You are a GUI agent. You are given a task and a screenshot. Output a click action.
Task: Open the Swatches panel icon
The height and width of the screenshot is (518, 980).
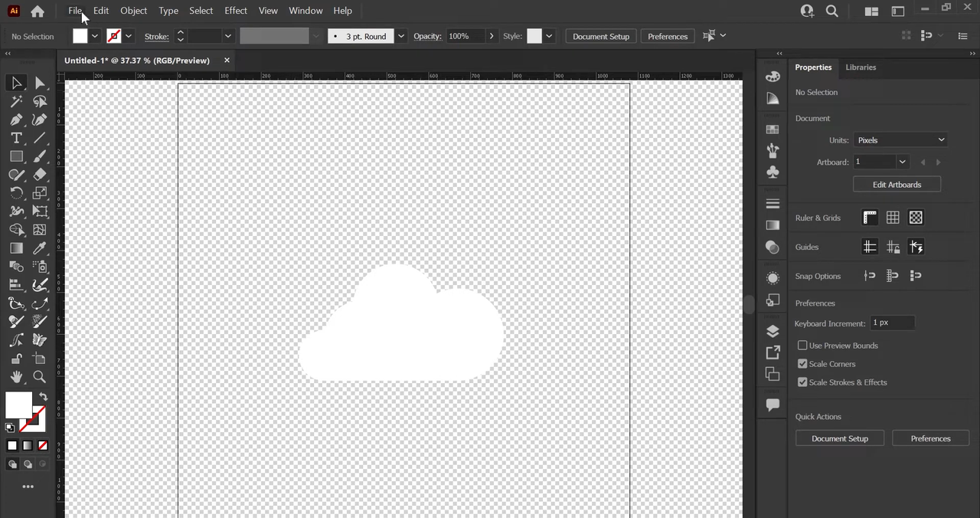point(773,129)
